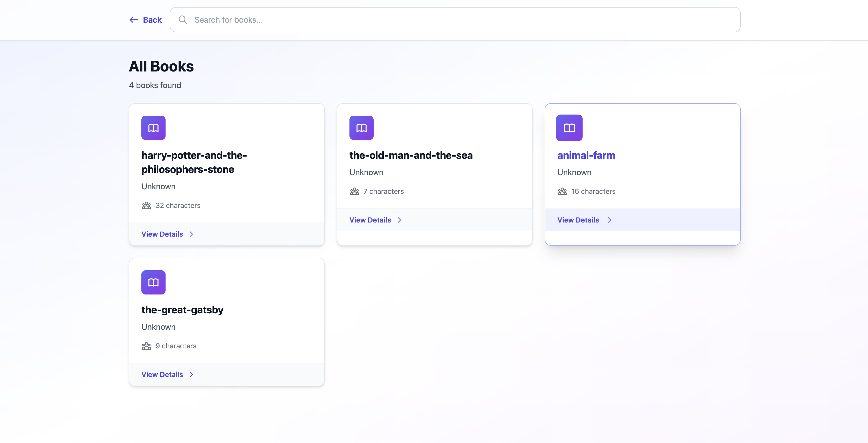The height and width of the screenshot is (443, 868).
Task: Click the Old Man and the Sea book icon
Action: (361, 128)
